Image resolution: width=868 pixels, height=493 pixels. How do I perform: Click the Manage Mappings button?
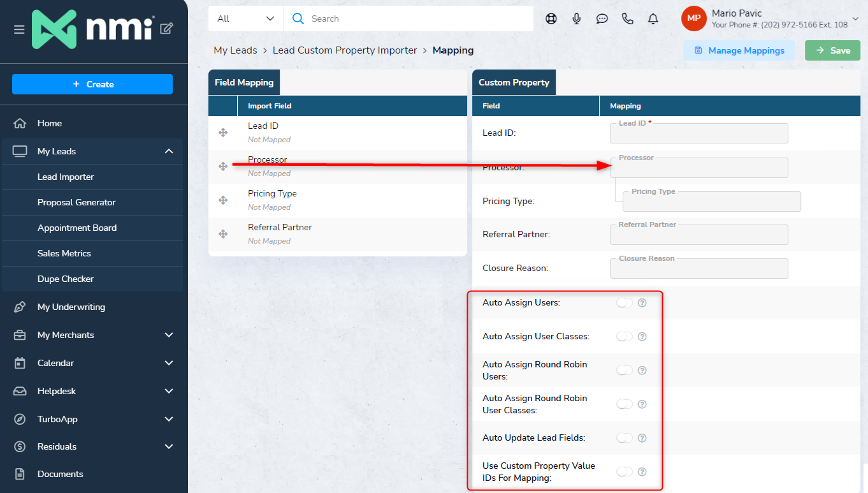tap(739, 50)
